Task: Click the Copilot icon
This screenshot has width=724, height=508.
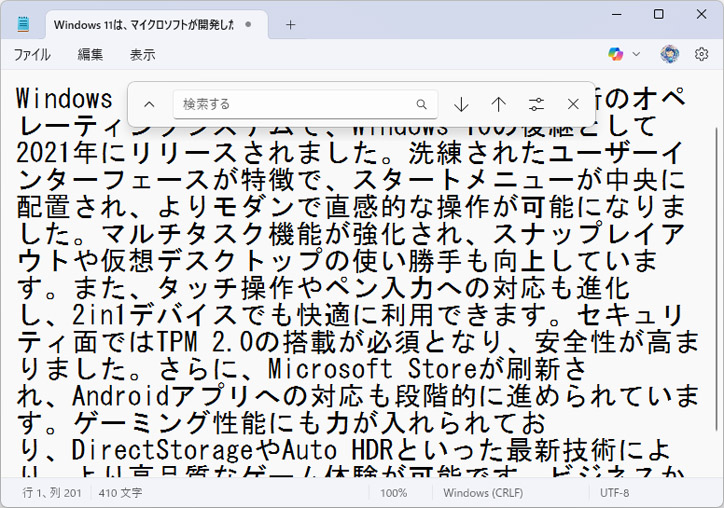Action: 615,54
